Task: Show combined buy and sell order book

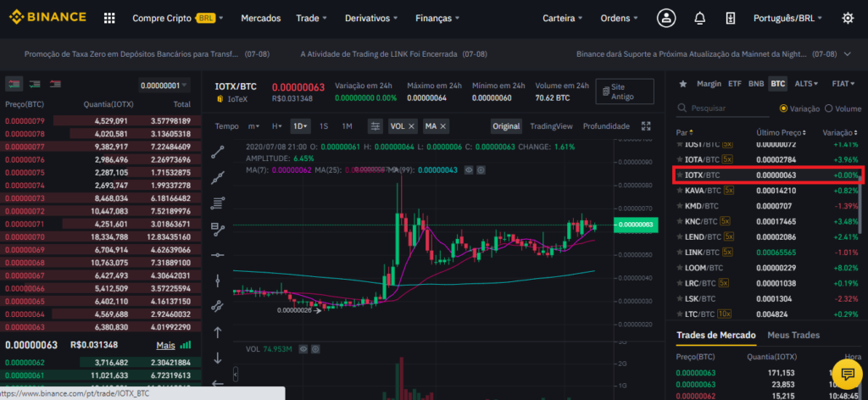Action: tap(14, 84)
